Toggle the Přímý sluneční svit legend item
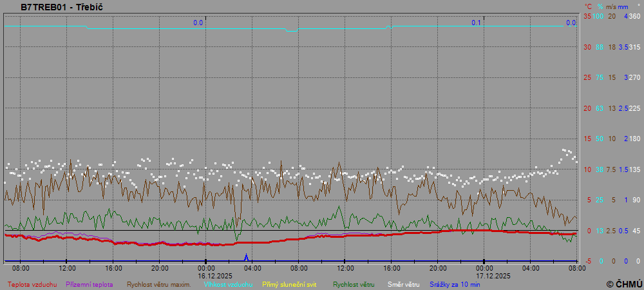 coord(289,284)
